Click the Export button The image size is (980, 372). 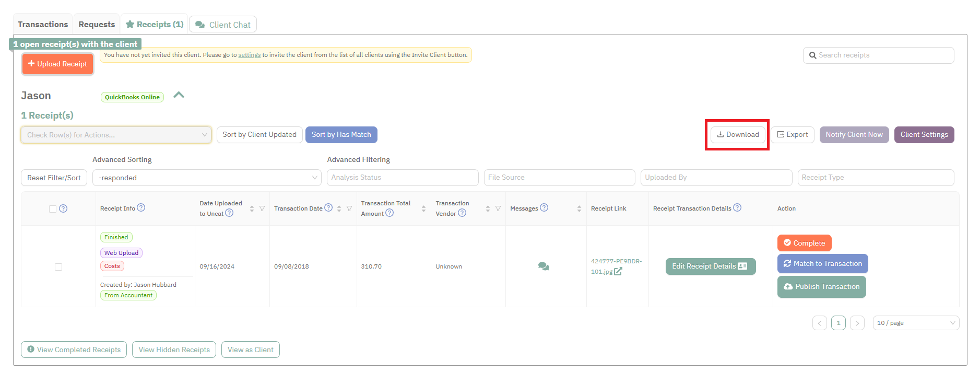pyautogui.click(x=793, y=135)
